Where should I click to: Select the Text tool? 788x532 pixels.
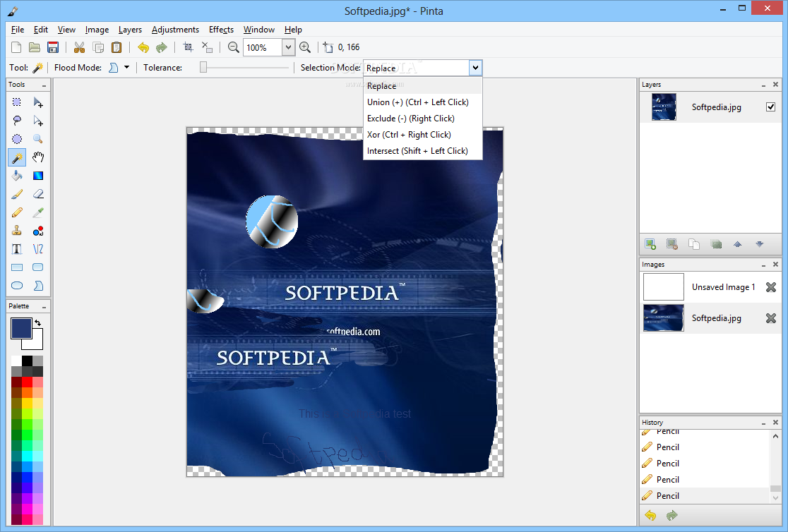16,249
